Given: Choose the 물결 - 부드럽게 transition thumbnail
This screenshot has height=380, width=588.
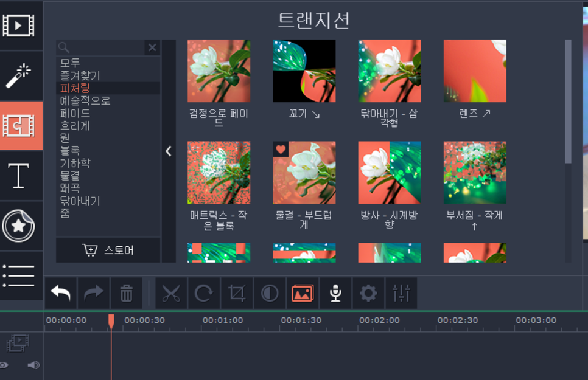Looking at the screenshot, I should click(x=304, y=173).
